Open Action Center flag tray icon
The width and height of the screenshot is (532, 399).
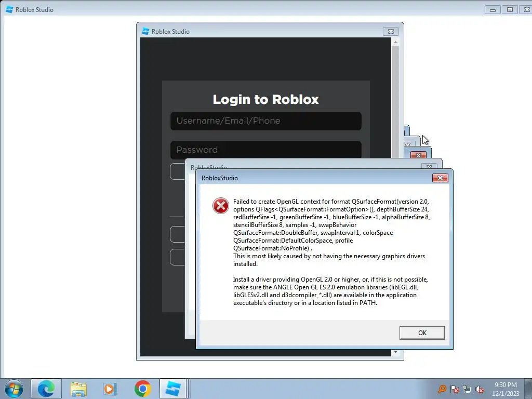click(x=455, y=389)
